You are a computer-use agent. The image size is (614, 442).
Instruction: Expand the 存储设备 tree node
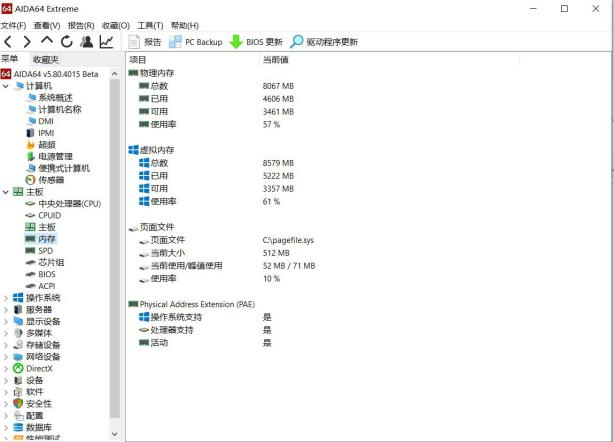[x=5, y=345]
